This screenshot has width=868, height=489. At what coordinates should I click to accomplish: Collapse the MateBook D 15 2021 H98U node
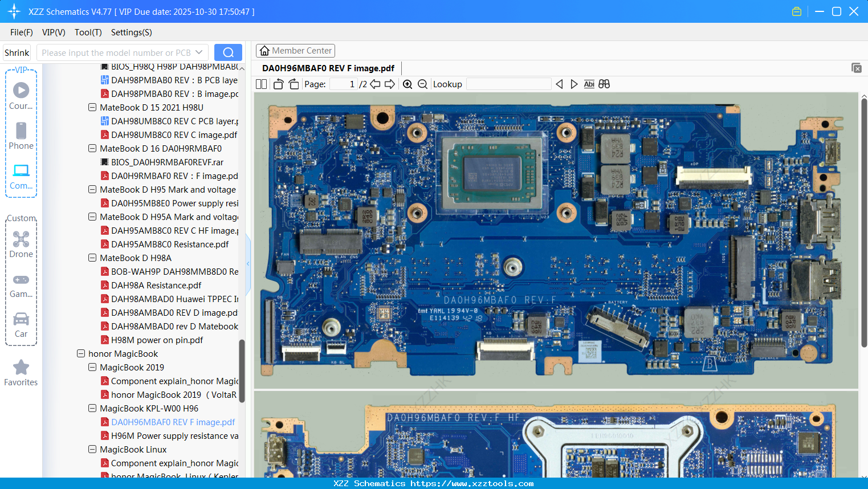click(x=92, y=107)
